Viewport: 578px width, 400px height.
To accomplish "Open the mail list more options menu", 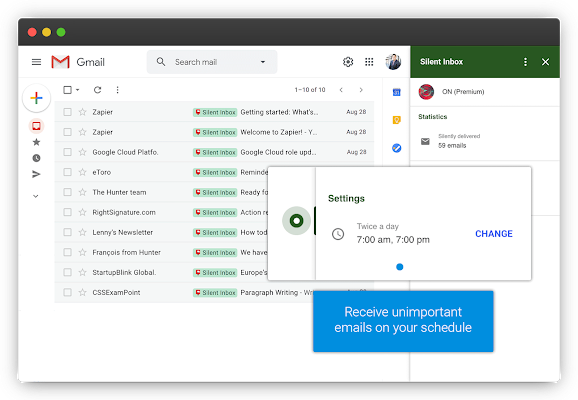I will point(117,90).
